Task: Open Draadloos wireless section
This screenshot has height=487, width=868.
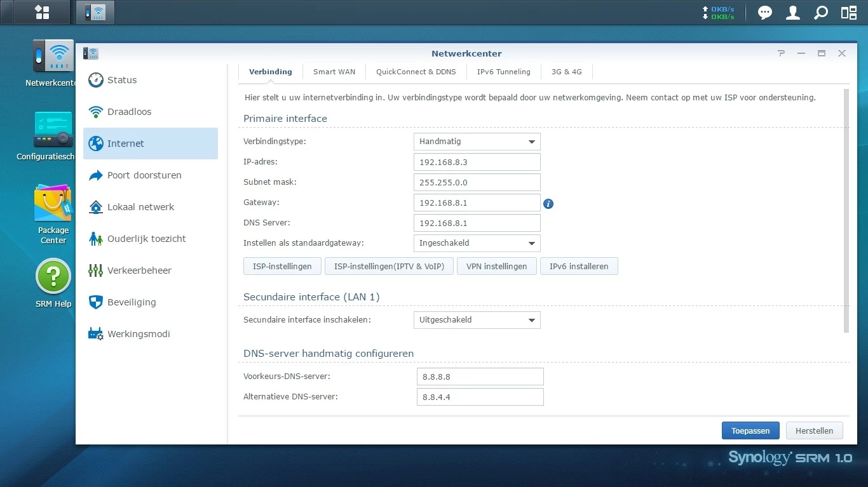Action: coord(151,112)
